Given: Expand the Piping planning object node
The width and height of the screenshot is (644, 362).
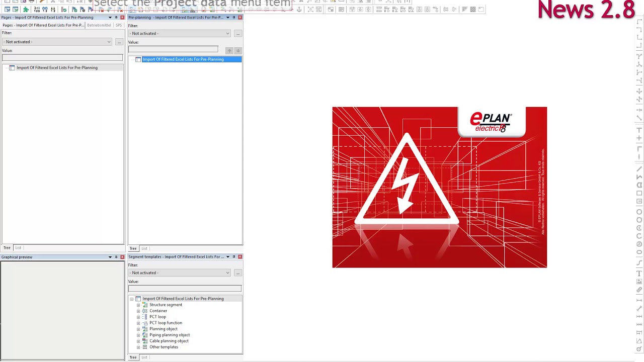Looking at the screenshot, I should click(138, 335).
